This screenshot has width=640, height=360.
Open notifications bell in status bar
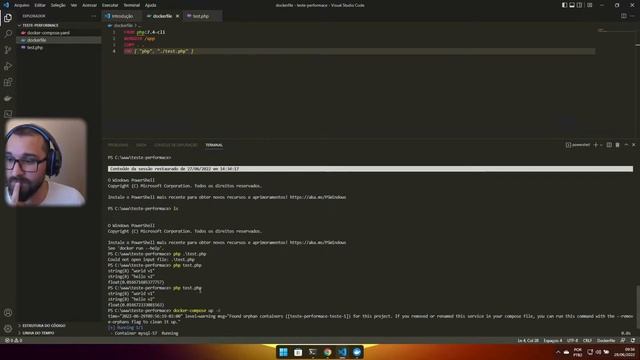coord(633,340)
